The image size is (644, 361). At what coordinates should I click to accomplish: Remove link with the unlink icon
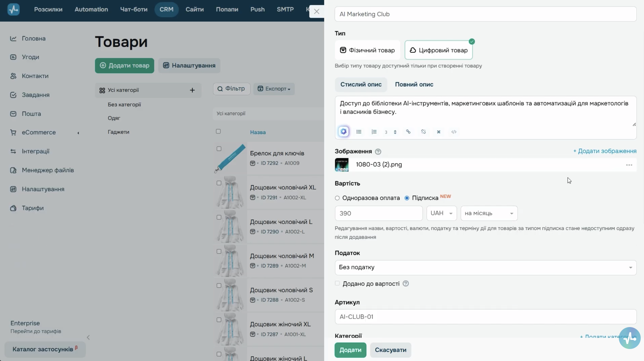[x=423, y=132]
